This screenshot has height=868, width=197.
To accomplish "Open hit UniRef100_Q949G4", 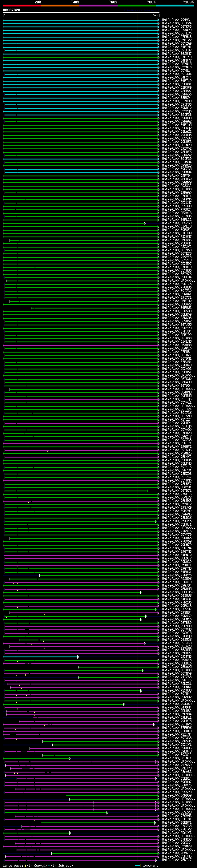I will coord(177,20).
